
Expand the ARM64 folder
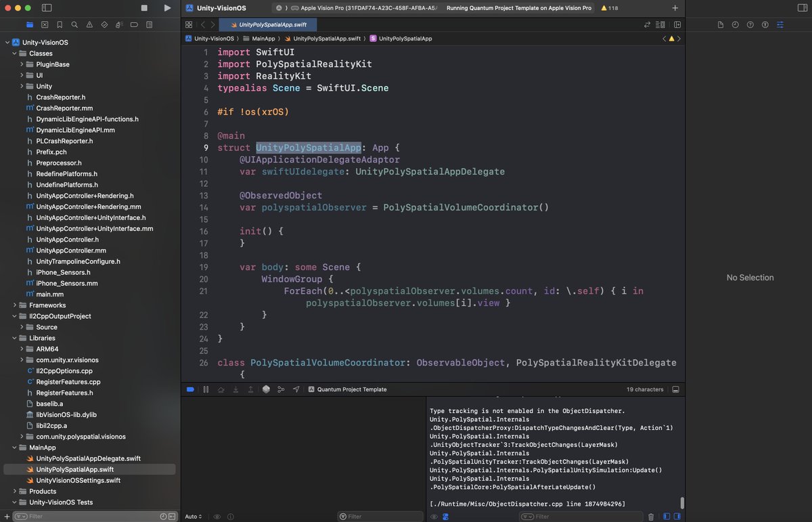point(22,349)
